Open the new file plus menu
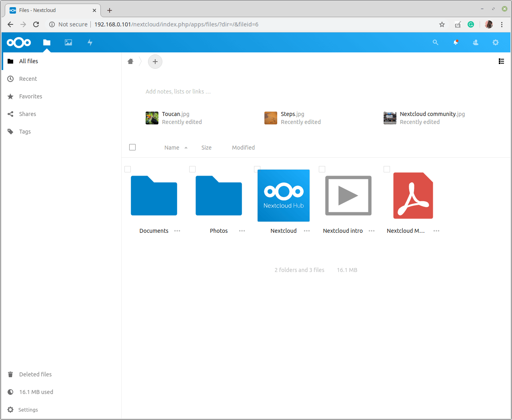This screenshot has height=420, width=512. (x=155, y=62)
